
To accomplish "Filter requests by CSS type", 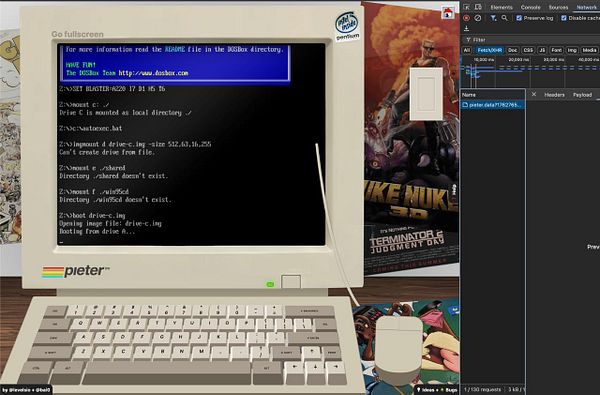I will [528, 50].
